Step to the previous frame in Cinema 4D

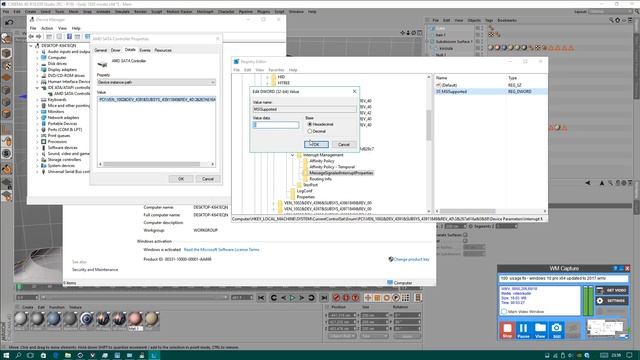pyautogui.click(x=283, y=298)
